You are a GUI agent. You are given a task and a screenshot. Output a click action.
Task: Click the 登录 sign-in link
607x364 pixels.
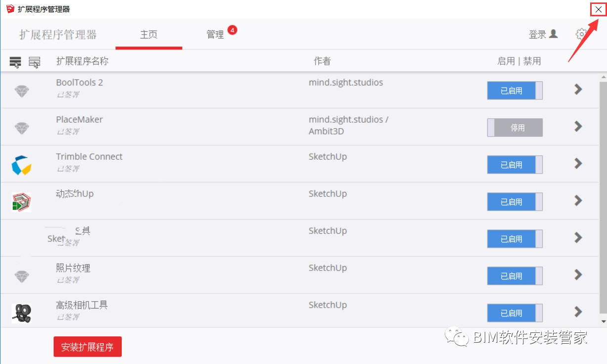[538, 35]
